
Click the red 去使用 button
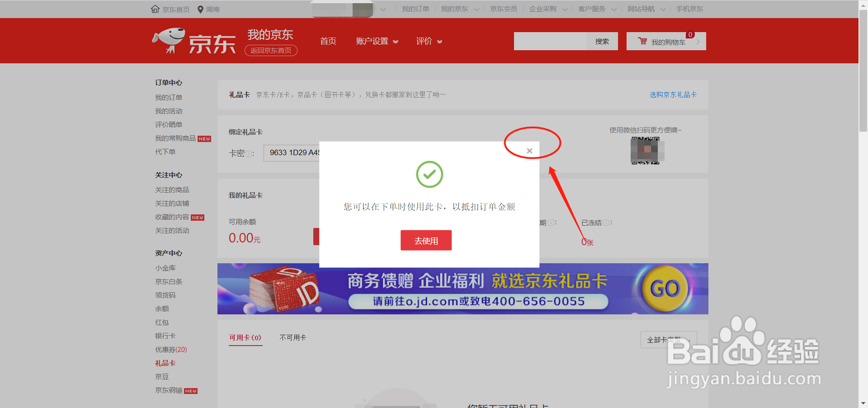point(426,241)
